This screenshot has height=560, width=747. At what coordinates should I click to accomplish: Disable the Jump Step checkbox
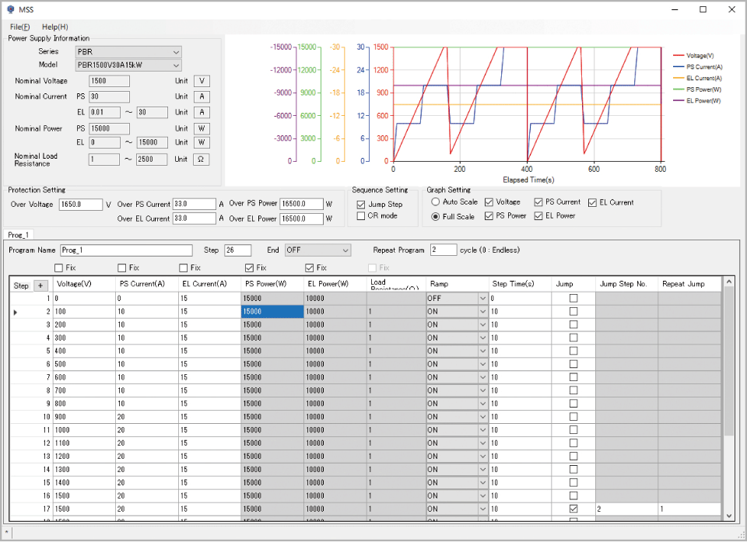[362, 204]
